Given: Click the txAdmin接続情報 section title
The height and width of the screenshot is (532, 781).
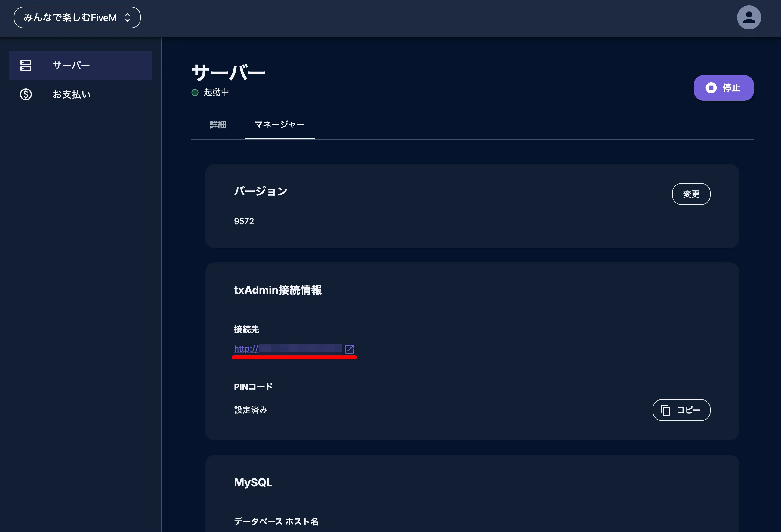Looking at the screenshot, I should coord(278,290).
